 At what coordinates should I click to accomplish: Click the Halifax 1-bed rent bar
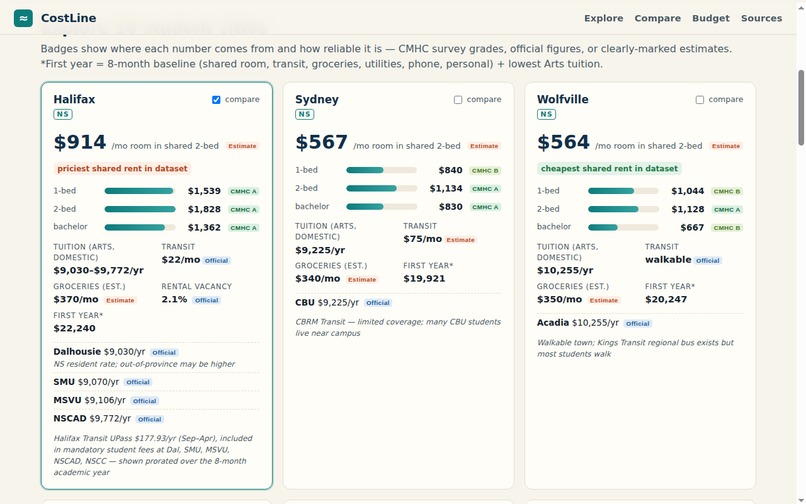140,191
